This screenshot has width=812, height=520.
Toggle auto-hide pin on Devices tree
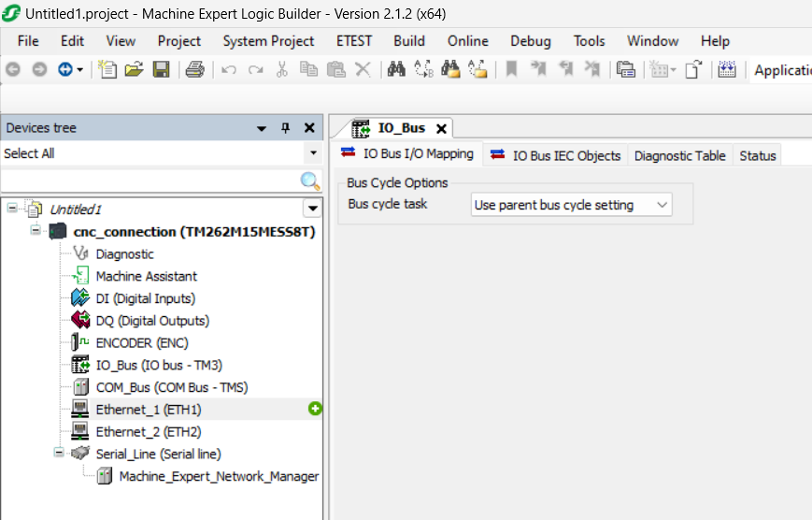click(x=286, y=128)
